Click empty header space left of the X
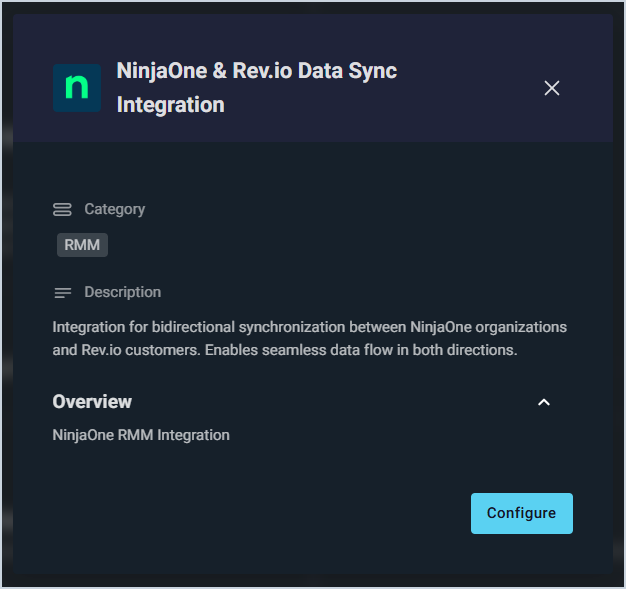Image resolution: width=626 pixels, height=589 pixels. [470, 88]
